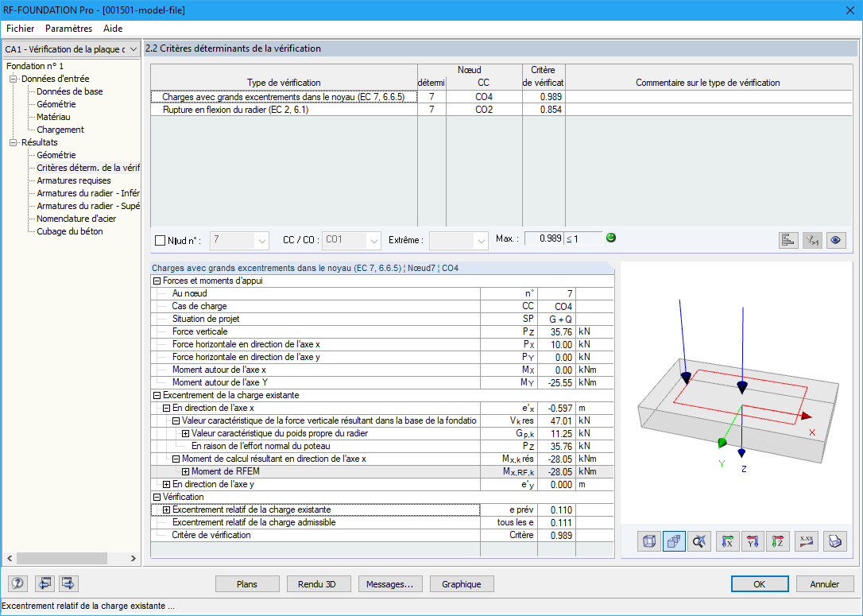The height and width of the screenshot is (616, 863).
Task: Collapse Forces et moments d'appui section
Action: [x=157, y=281]
